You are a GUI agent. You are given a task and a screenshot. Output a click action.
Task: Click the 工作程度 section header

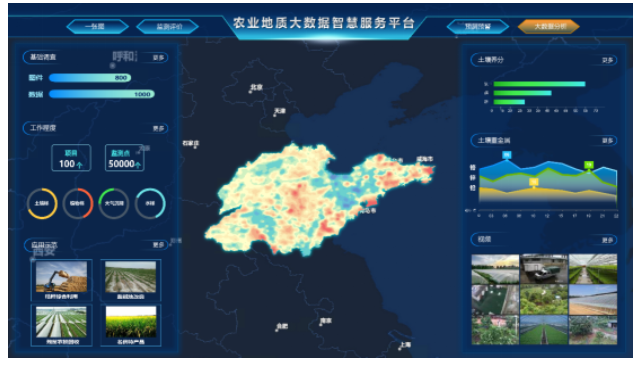pos(43,128)
